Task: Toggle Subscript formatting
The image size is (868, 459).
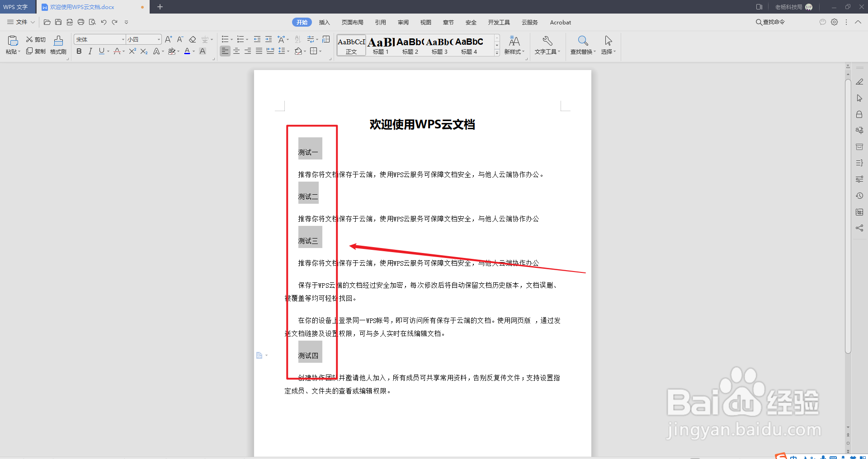Action: coord(144,52)
